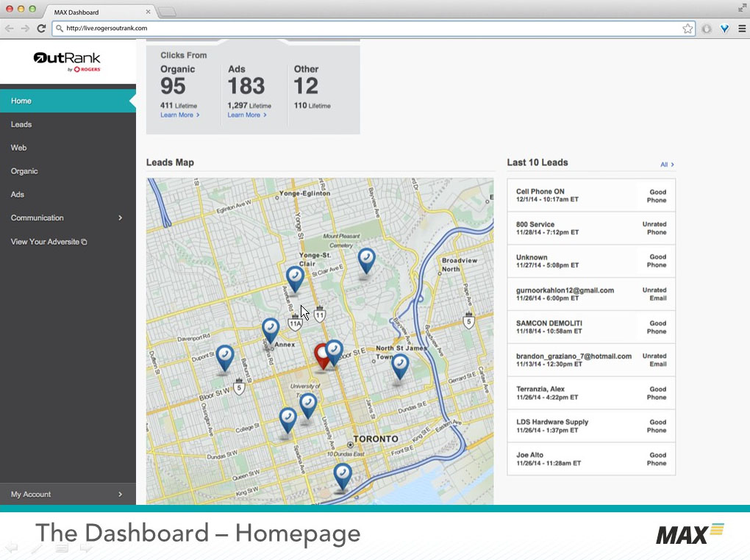Click the phone pin by Mount Pleasant Cemetery
The image size is (750, 560).
point(366,261)
